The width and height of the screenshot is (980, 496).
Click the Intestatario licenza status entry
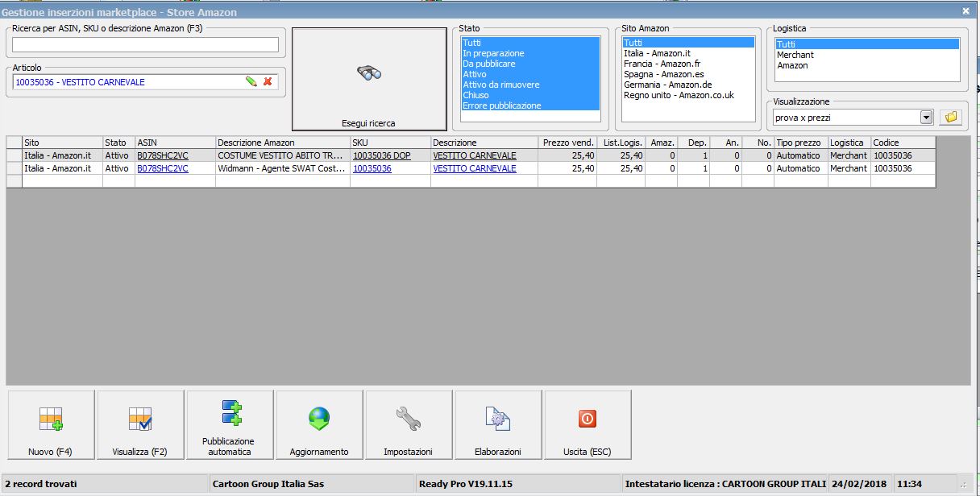[725, 484]
